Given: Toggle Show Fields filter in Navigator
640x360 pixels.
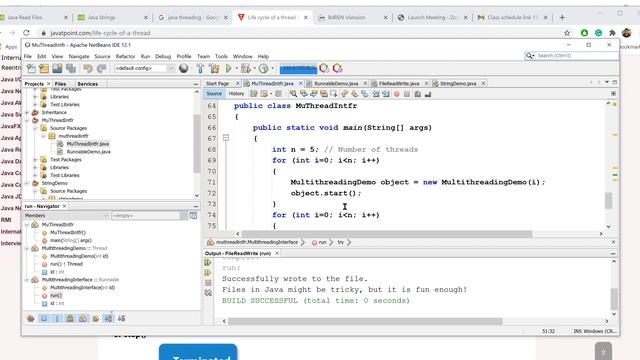Looking at the screenshot, I should pyautogui.click(x=44, y=318).
